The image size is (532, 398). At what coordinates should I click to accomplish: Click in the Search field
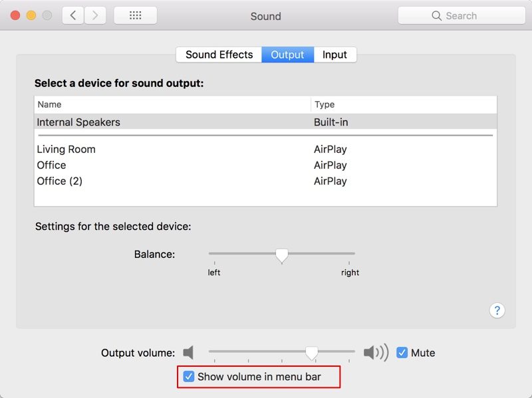(x=465, y=15)
